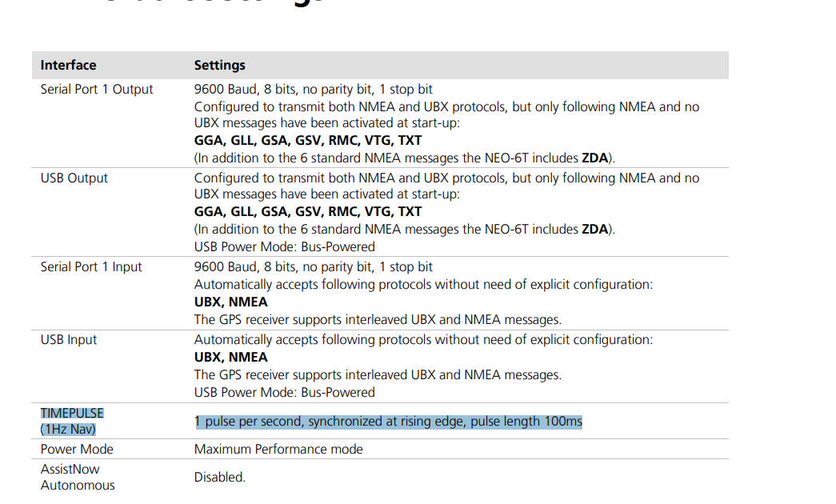Click the "Disabled." setting text

point(220,477)
